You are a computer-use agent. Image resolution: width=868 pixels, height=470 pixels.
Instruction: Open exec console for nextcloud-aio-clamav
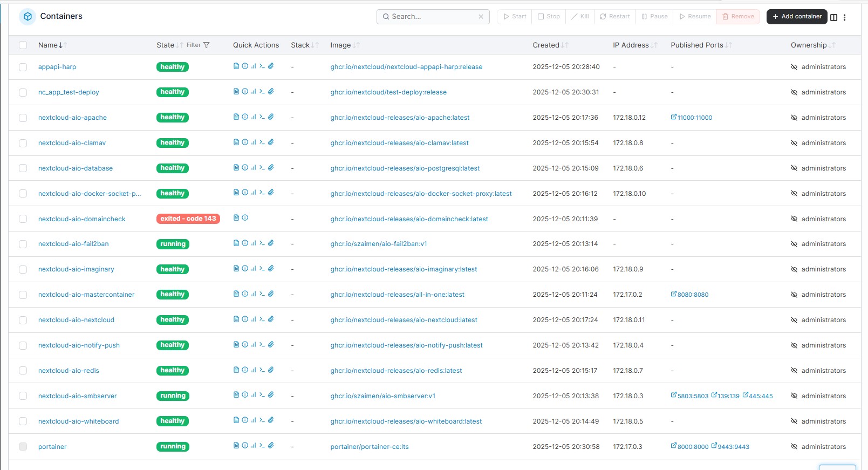click(262, 142)
